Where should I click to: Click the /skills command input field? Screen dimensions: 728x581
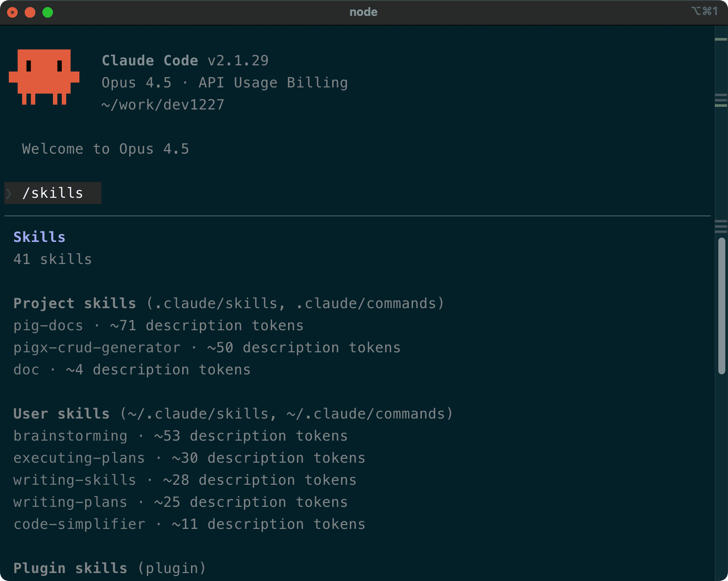pyautogui.click(x=53, y=193)
